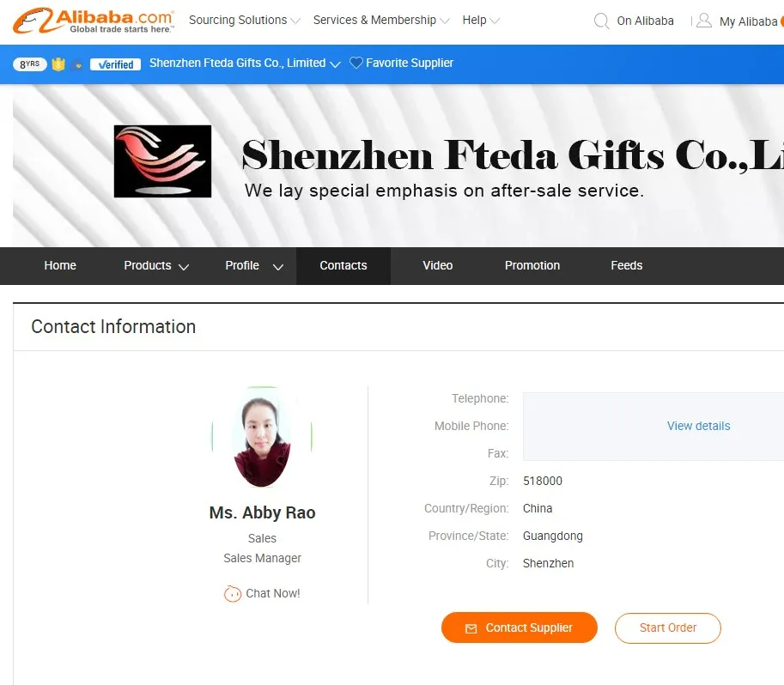Click the Contact Supplier button
784x685 pixels.
click(519, 627)
